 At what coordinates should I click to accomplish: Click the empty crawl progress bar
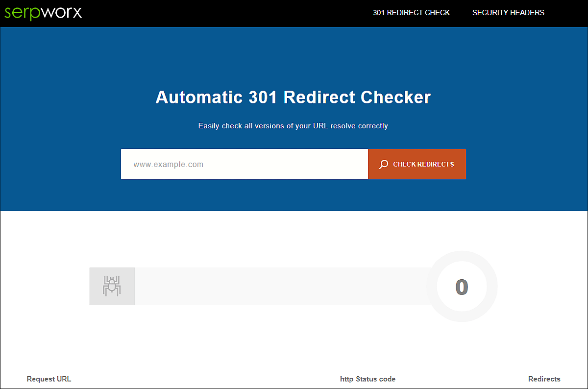[282, 286]
